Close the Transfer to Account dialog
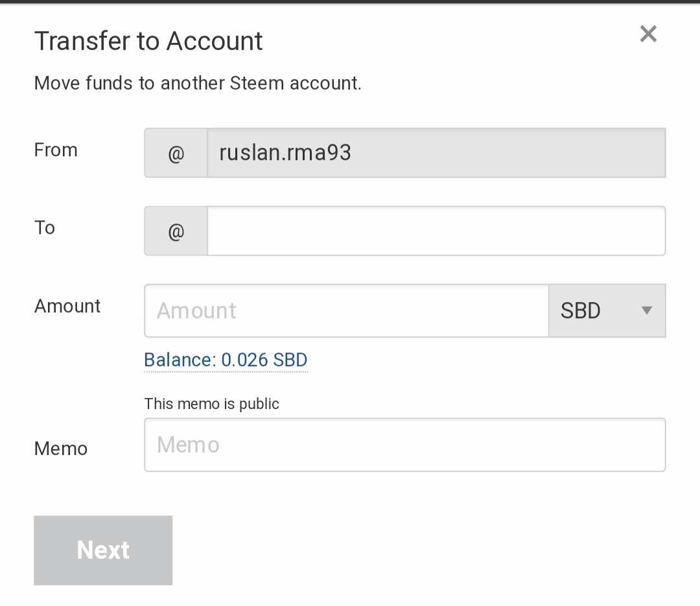Screen dimensions: 700x606 click(x=648, y=34)
